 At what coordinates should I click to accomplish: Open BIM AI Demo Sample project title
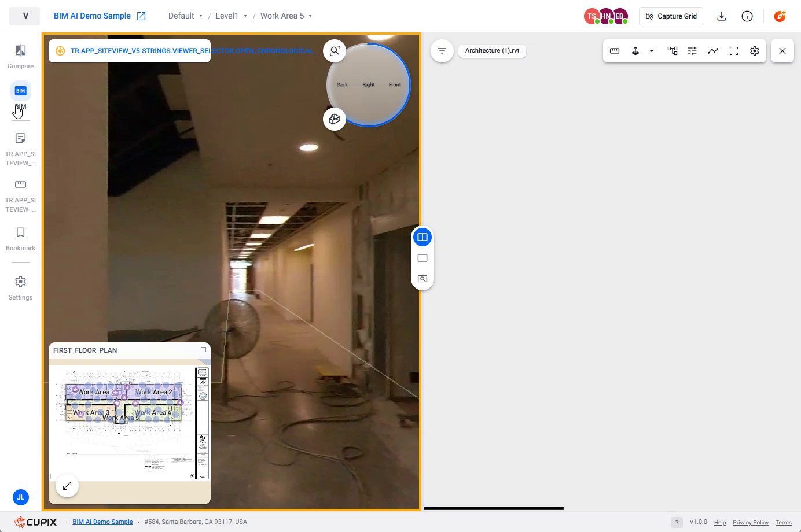[92, 16]
